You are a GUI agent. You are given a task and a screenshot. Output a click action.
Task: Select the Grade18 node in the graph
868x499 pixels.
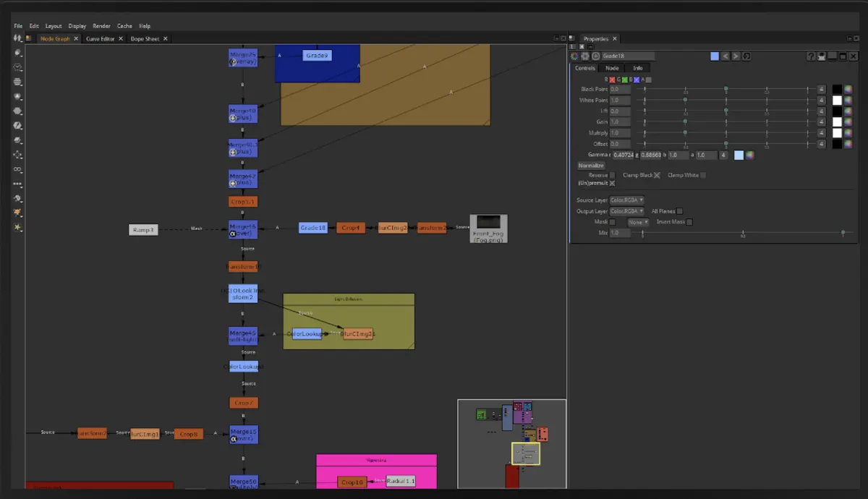pos(313,228)
